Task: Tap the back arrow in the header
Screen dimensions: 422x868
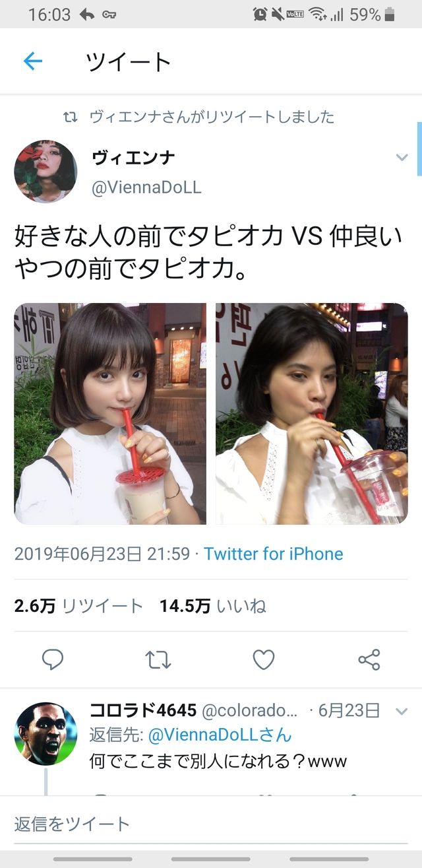Action: tap(32, 61)
